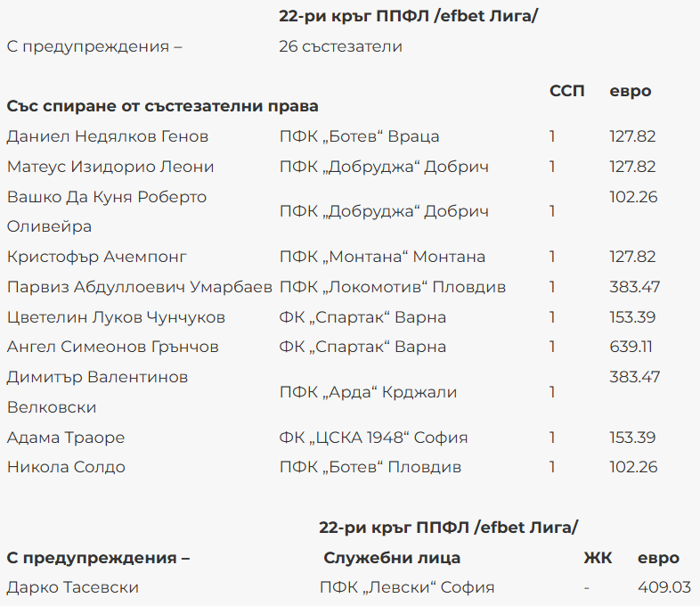Select the club ПФК „Монтана“ Монтана
The height and width of the screenshot is (606, 700).
[382, 257]
